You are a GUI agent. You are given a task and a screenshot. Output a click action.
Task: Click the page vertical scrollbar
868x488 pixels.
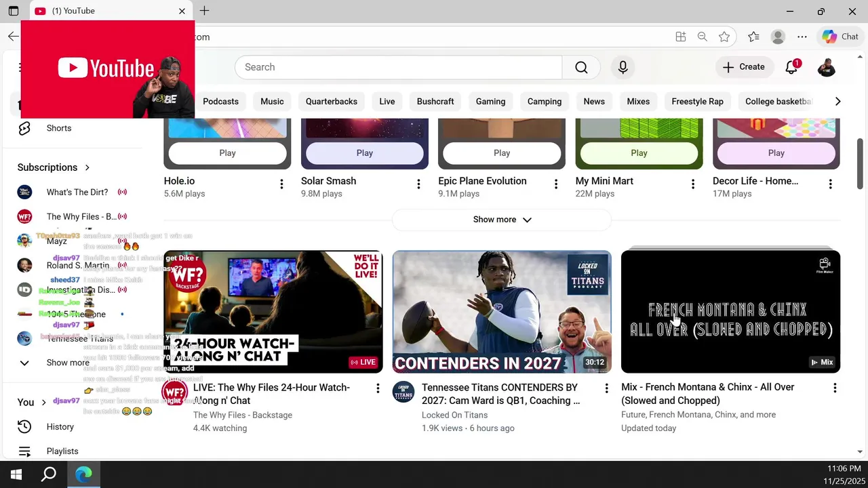(860, 164)
